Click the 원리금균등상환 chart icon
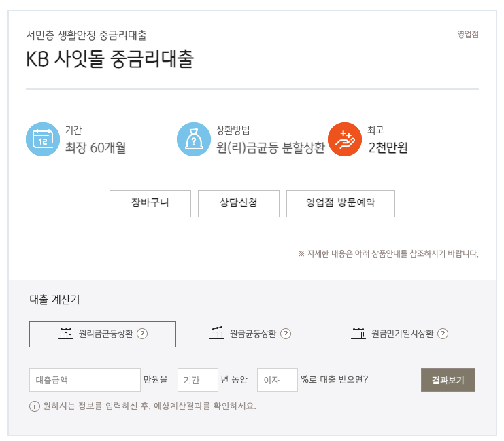 66,334
